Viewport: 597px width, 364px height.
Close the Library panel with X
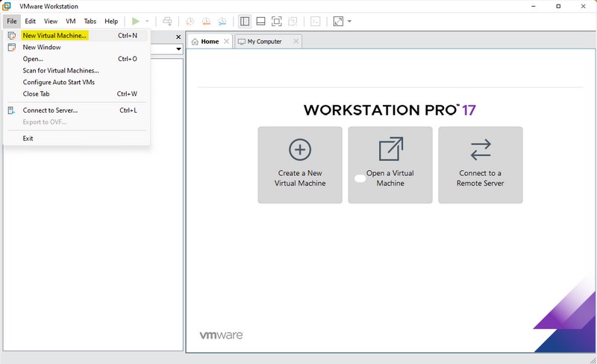[x=178, y=37]
